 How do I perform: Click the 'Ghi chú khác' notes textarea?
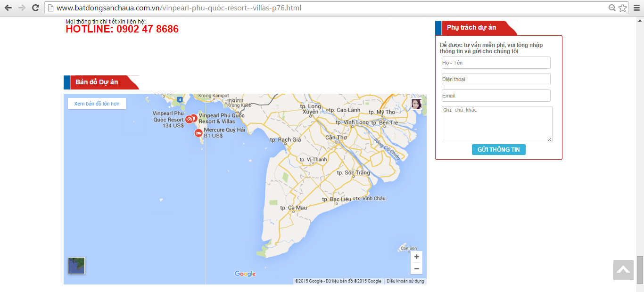497,124
